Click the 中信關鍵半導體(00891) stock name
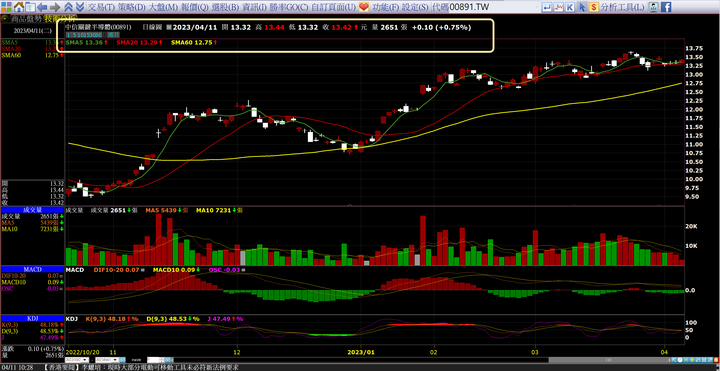The width and height of the screenshot is (720, 371). coord(98,28)
